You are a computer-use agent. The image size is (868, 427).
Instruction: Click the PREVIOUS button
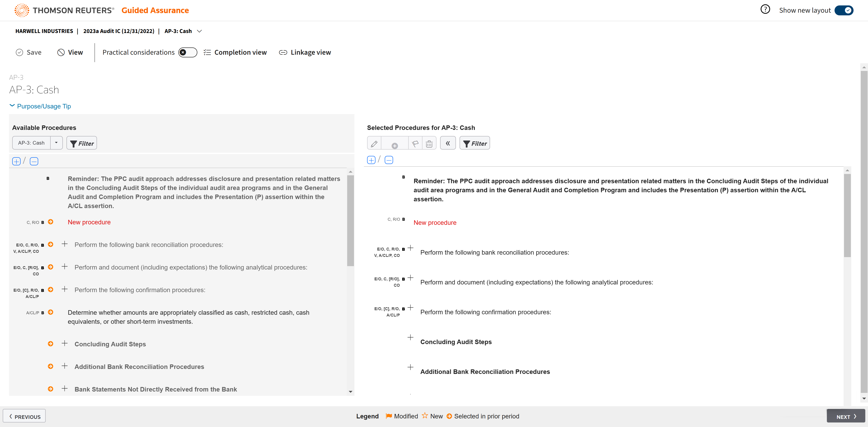click(24, 416)
